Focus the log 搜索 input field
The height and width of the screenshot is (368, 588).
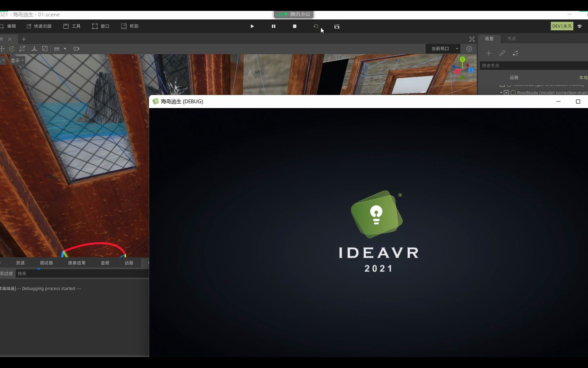click(82, 274)
